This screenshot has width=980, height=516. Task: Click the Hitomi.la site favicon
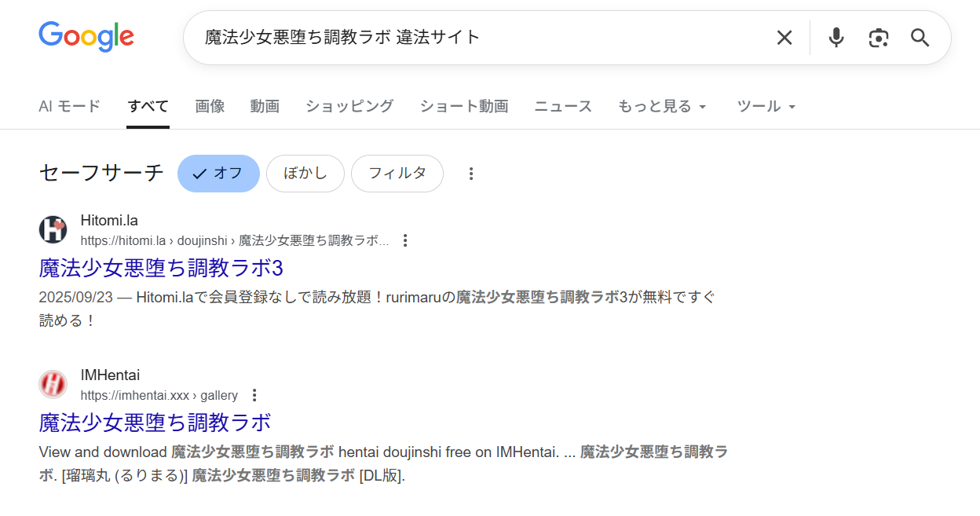click(x=53, y=229)
